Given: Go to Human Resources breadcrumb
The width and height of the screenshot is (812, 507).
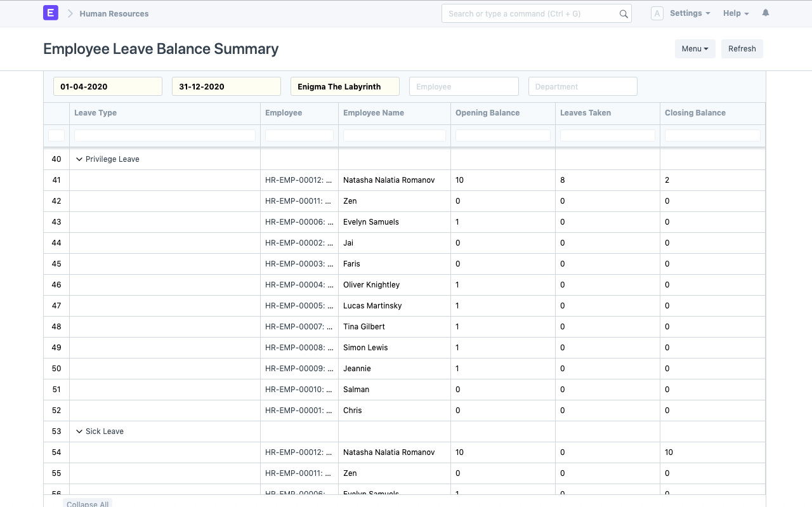Looking at the screenshot, I should pos(114,13).
